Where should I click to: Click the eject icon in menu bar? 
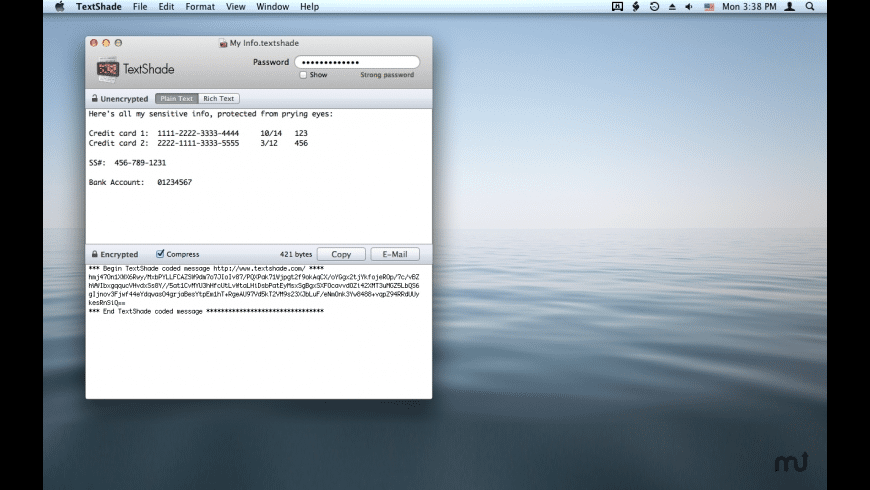click(671, 7)
